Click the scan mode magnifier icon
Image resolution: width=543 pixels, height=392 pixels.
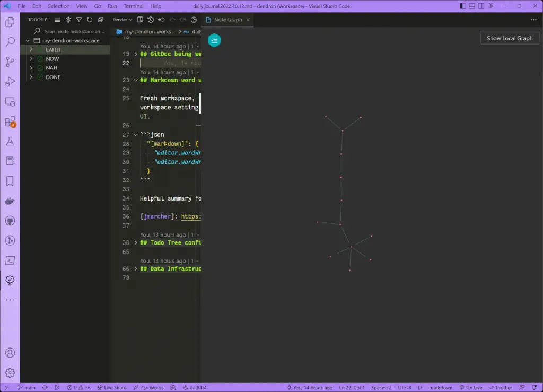pos(37,31)
